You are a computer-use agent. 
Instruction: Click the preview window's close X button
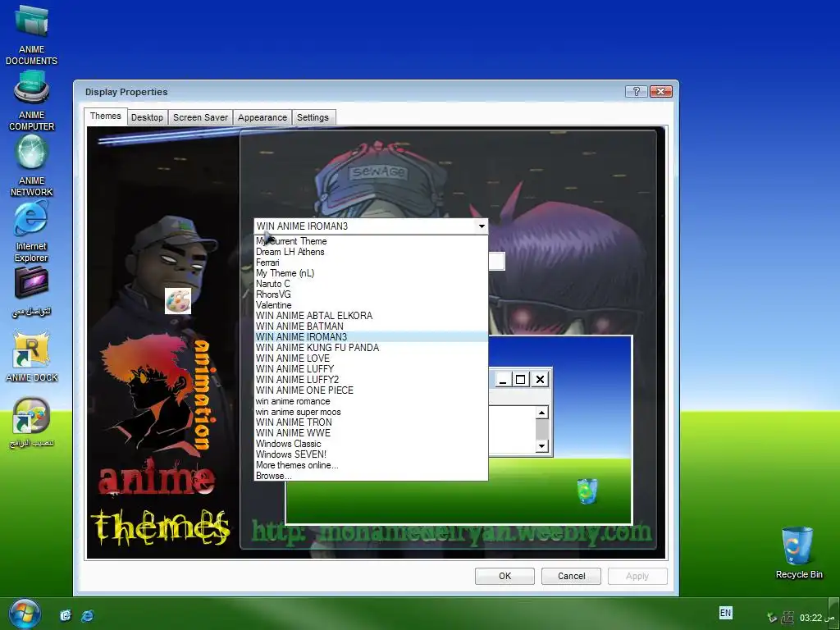pyautogui.click(x=540, y=380)
